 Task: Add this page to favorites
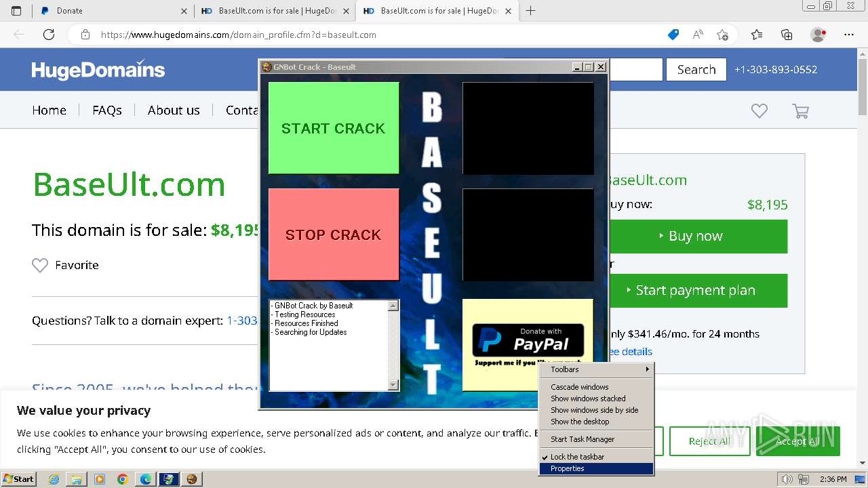point(722,35)
